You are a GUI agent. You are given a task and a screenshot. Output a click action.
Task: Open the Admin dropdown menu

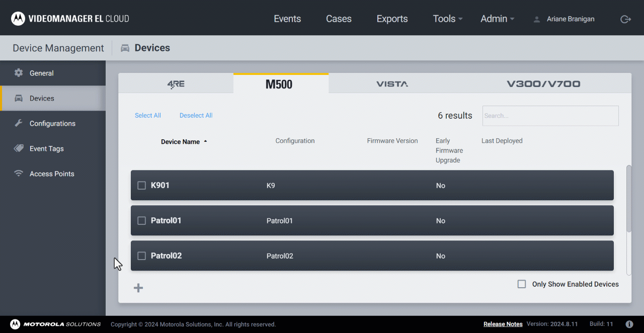(x=497, y=19)
